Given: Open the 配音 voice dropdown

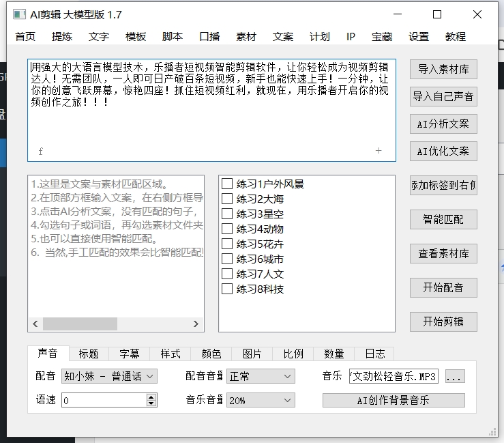Looking at the screenshot, I should point(109,376).
